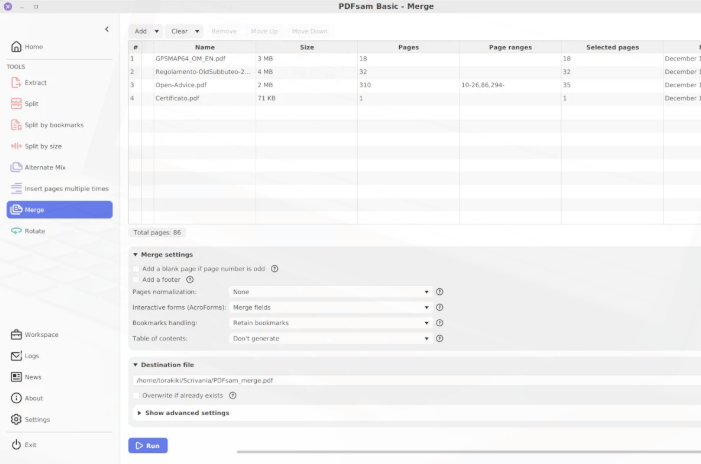Image resolution: width=701 pixels, height=464 pixels.
Task: Click the Clear button
Action: tap(180, 31)
